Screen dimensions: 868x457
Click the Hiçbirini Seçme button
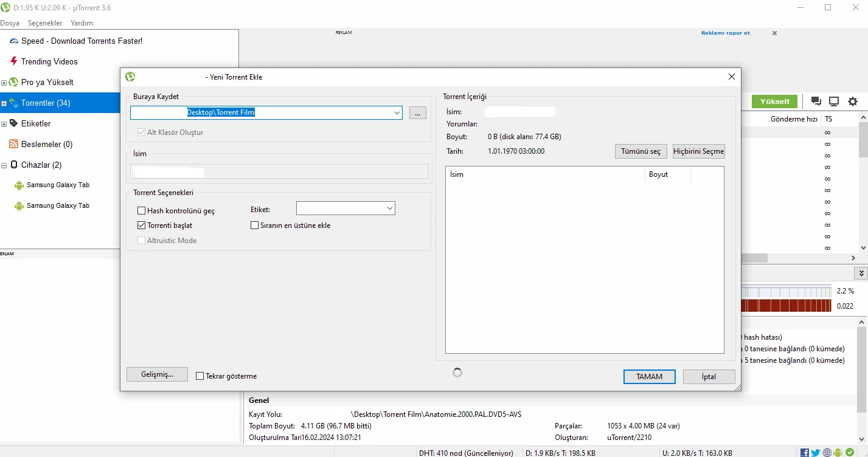tap(698, 151)
